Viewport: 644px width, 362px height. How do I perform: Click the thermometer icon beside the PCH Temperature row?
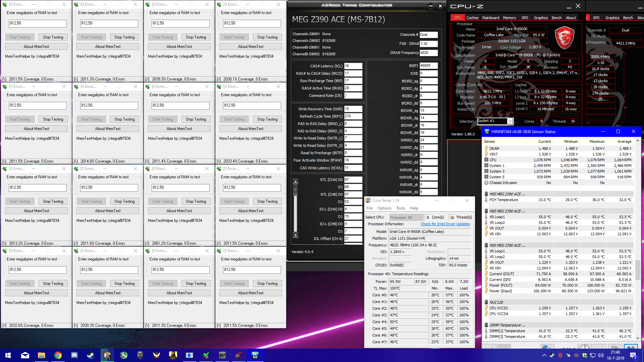click(486, 200)
